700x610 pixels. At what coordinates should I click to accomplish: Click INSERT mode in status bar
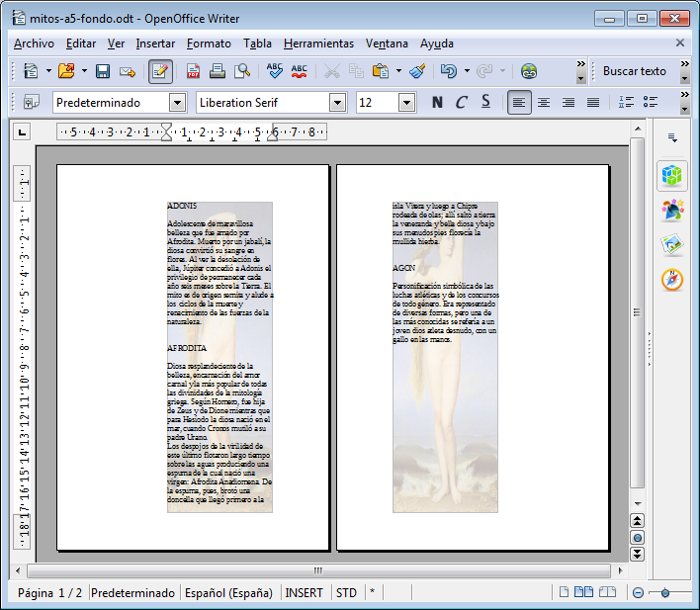pos(304,592)
